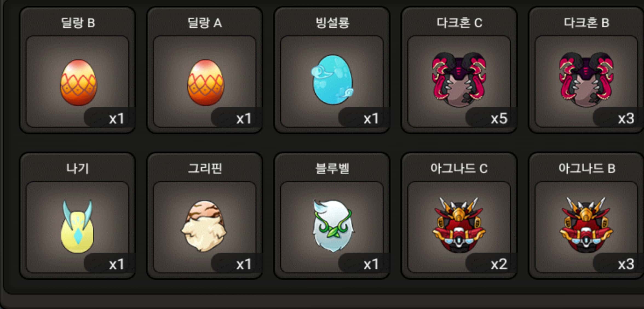Viewport: 644px width, 309px height.
Task: Click the 블루벨 card title label
Action: [332, 168]
